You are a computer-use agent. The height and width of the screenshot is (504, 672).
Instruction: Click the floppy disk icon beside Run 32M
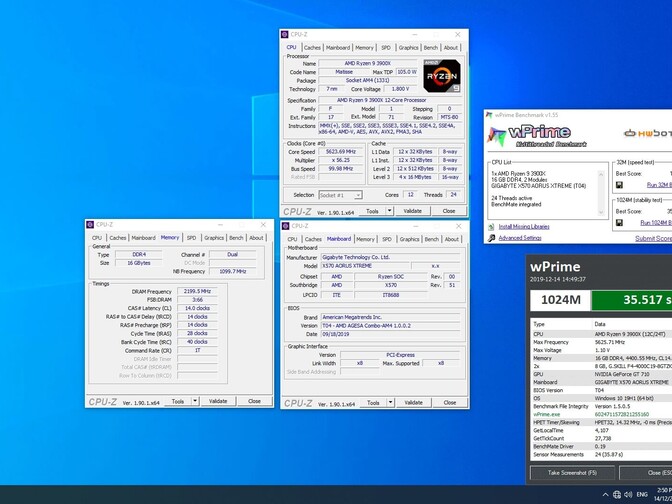[x=619, y=185]
